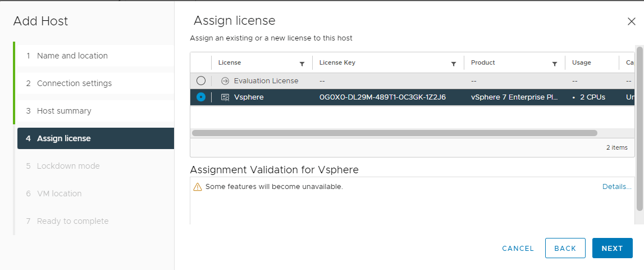Sort by Product column header
The height and width of the screenshot is (270, 644).
(483, 62)
